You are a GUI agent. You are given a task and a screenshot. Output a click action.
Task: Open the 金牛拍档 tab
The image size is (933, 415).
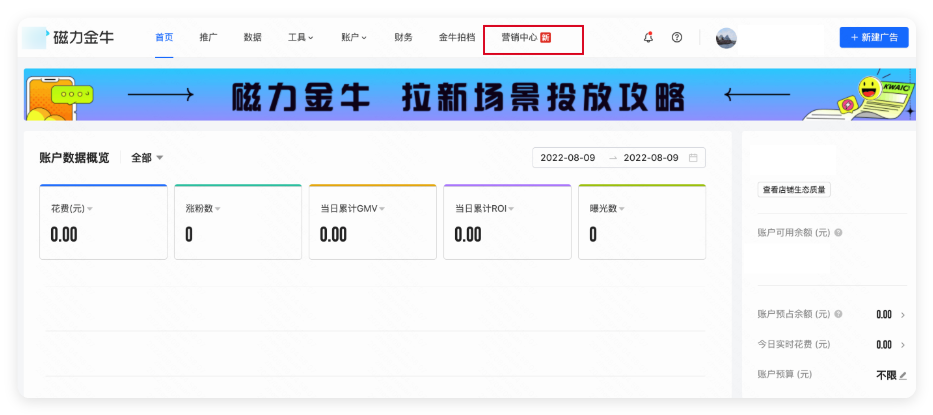click(x=457, y=37)
